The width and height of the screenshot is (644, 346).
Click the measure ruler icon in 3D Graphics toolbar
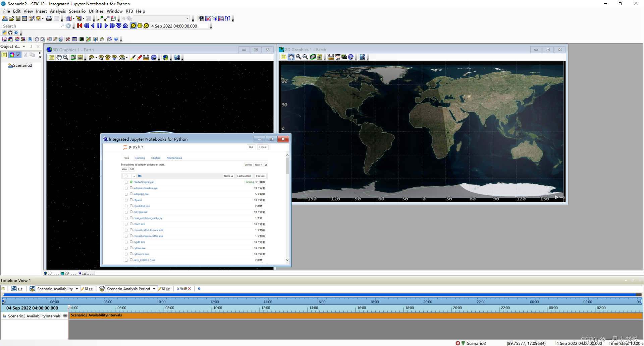click(x=146, y=58)
